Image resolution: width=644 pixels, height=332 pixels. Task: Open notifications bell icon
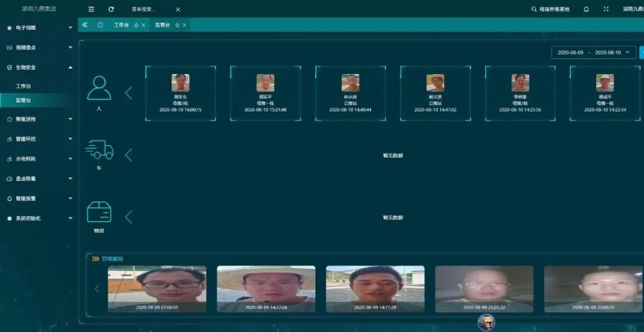coord(586,9)
